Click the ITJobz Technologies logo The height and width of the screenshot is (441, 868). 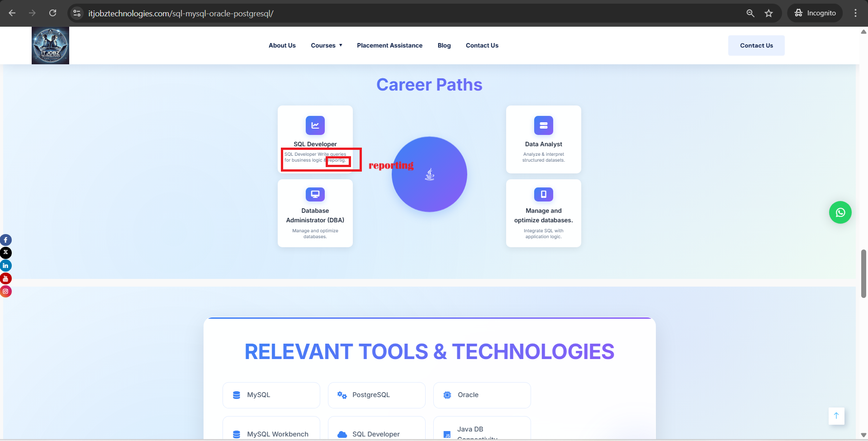[x=50, y=45]
